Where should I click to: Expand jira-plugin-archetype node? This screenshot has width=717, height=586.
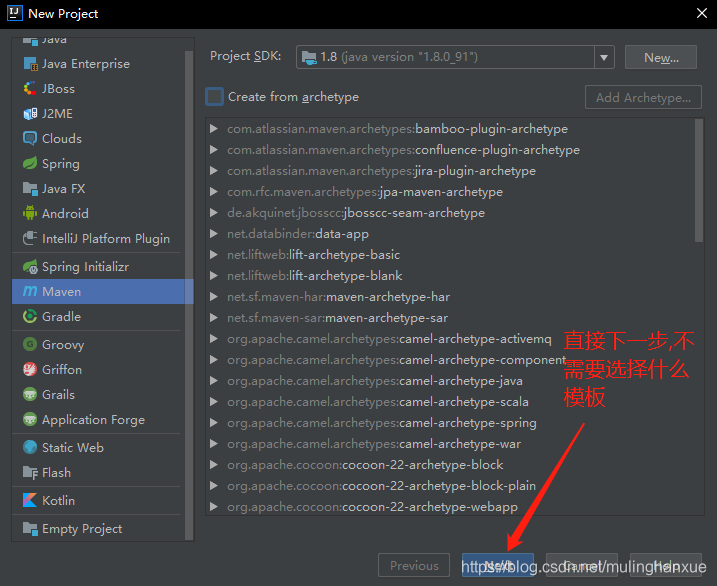click(214, 170)
